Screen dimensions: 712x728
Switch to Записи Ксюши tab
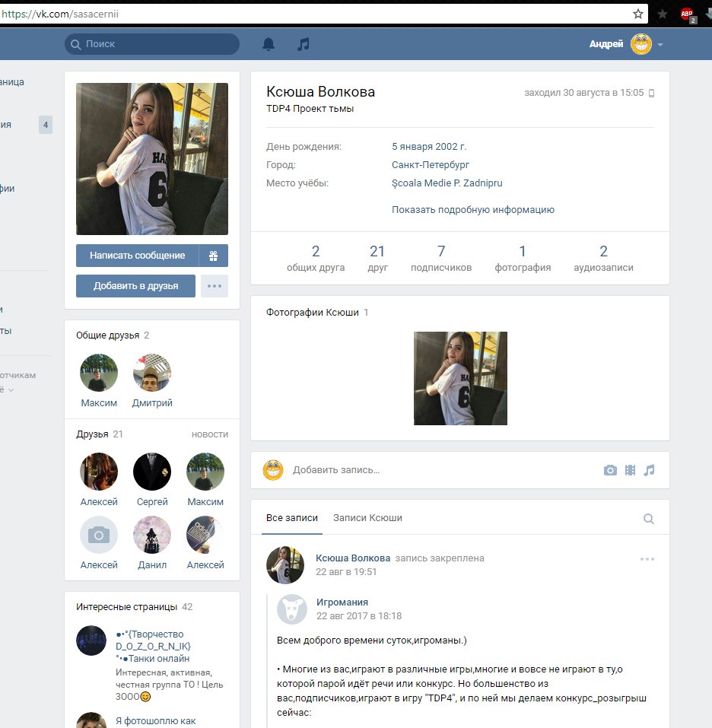pos(367,518)
